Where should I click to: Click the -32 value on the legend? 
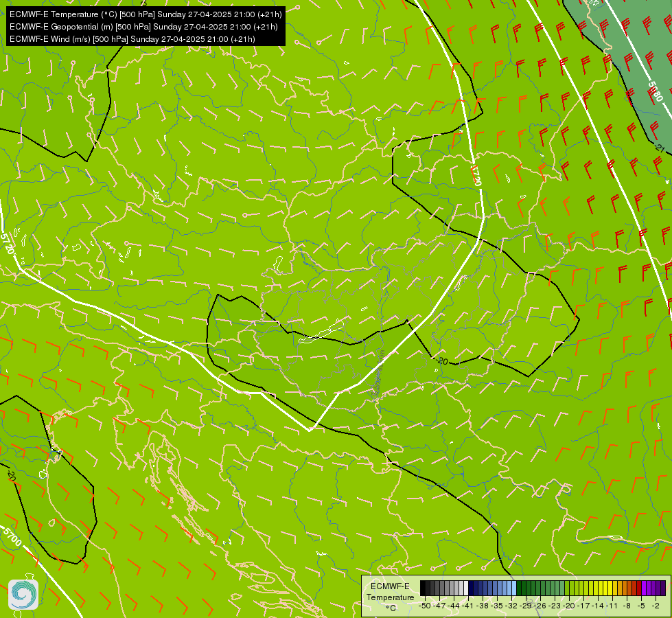[x=512, y=606]
